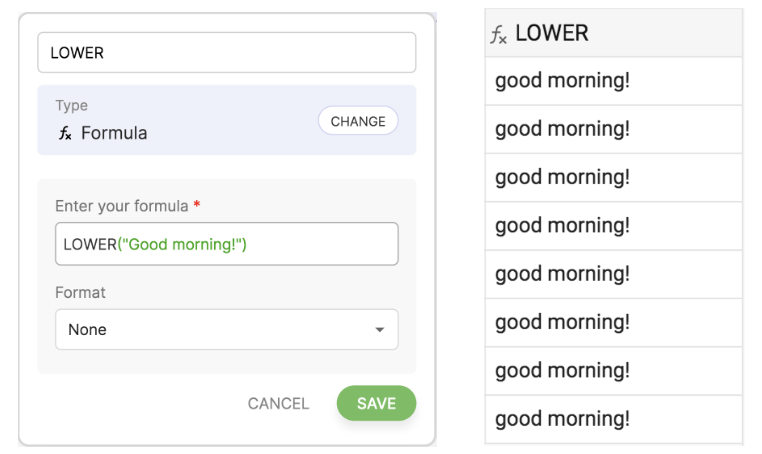Focus the column name field containing LOWER
Screen dimensions: 762x454
(226, 53)
